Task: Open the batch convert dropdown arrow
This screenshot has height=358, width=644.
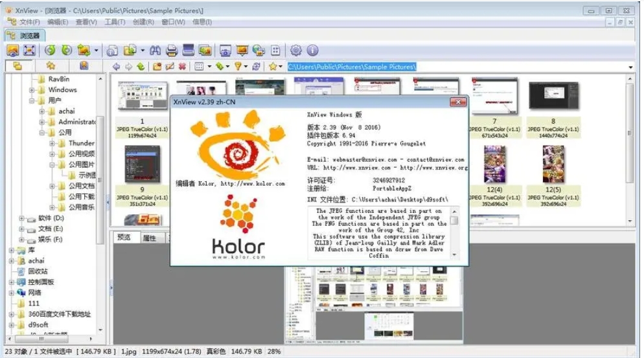Action: [x=143, y=50]
